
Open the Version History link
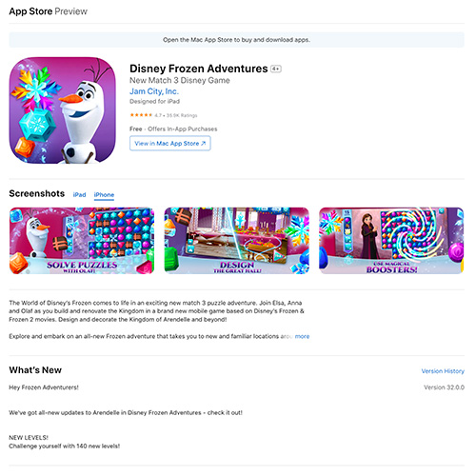coord(443,371)
